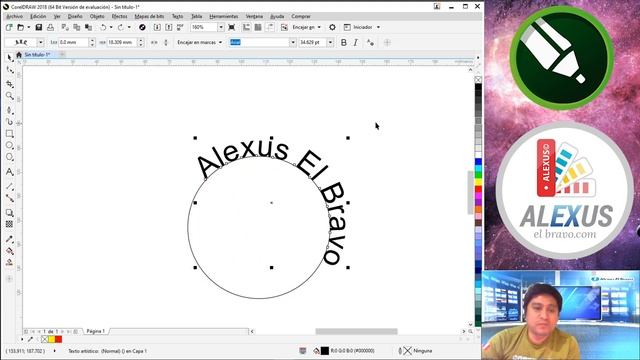The height and width of the screenshot is (360, 640).
Task: Open the Objeto menu
Action: (x=97, y=16)
